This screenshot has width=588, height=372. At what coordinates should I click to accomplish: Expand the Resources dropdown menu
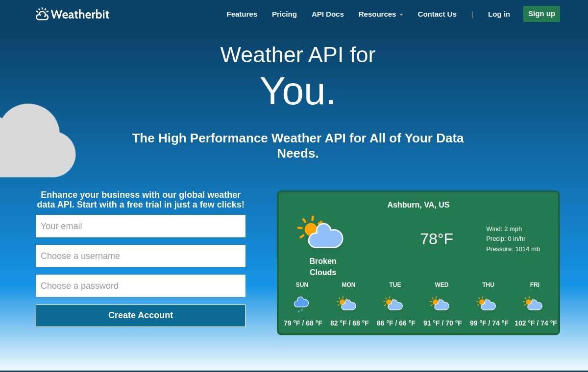click(381, 14)
